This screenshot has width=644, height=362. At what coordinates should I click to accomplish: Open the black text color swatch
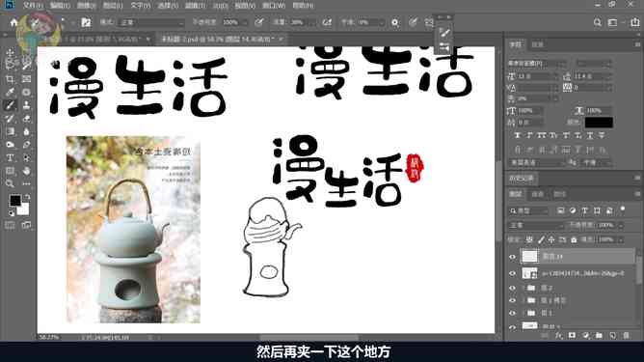(x=599, y=123)
